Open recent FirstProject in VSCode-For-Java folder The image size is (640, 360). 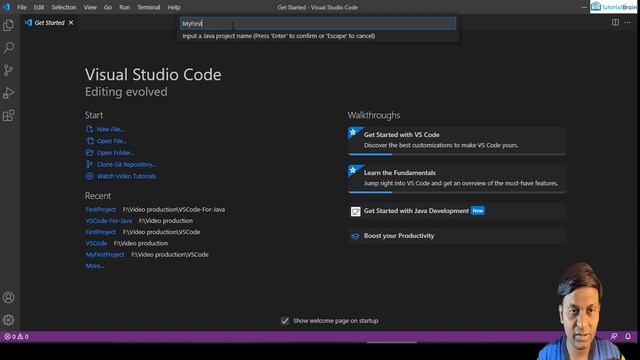100,209
